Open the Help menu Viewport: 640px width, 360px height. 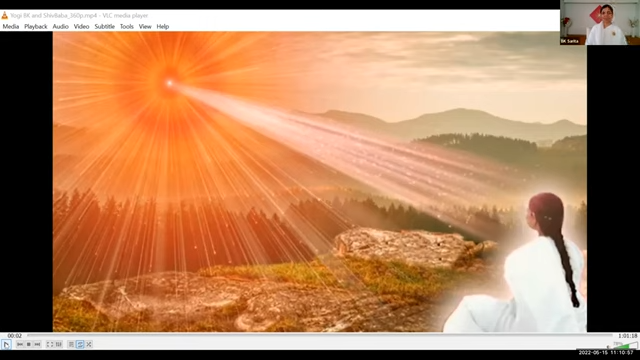(x=162, y=27)
